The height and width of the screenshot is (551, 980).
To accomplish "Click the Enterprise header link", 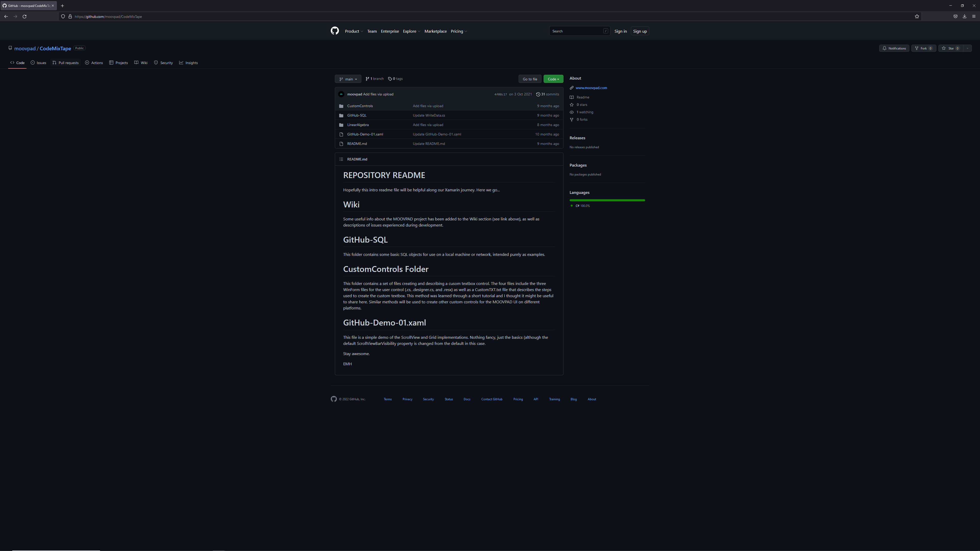I will click(x=389, y=31).
